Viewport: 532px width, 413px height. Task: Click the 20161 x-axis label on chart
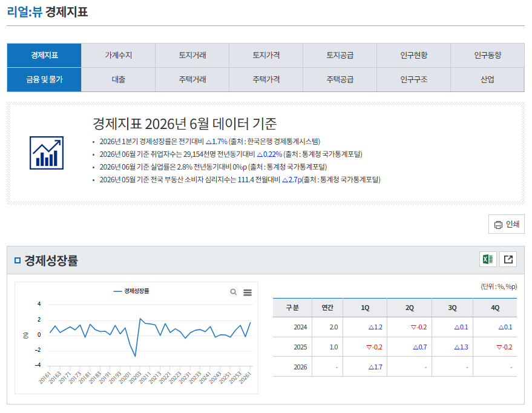(45, 377)
